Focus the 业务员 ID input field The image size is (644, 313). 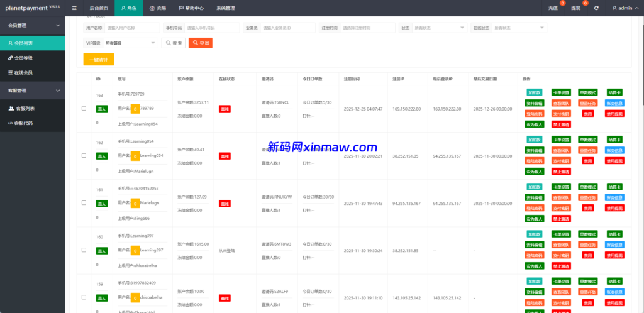pos(287,28)
